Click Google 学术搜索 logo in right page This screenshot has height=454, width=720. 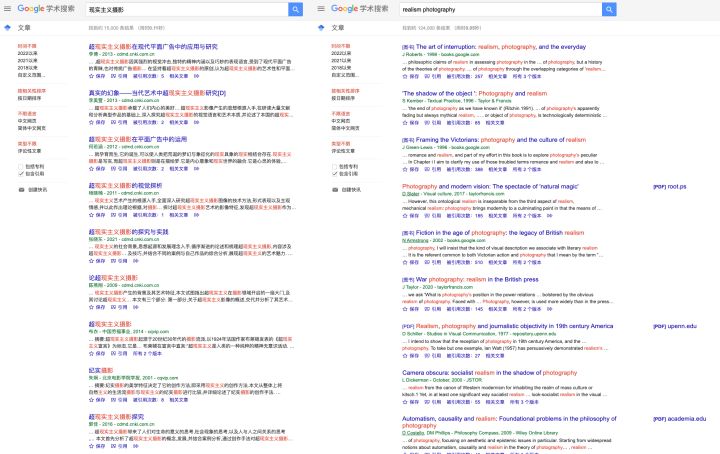360,9
